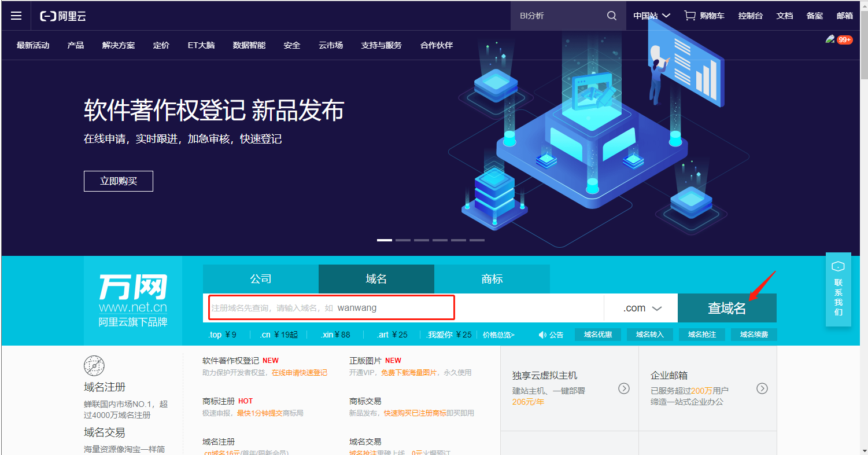This screenshot has width=868, height=455.
Task: Click the .我爱你 ￥25 price link
Action: pos(449,335)
